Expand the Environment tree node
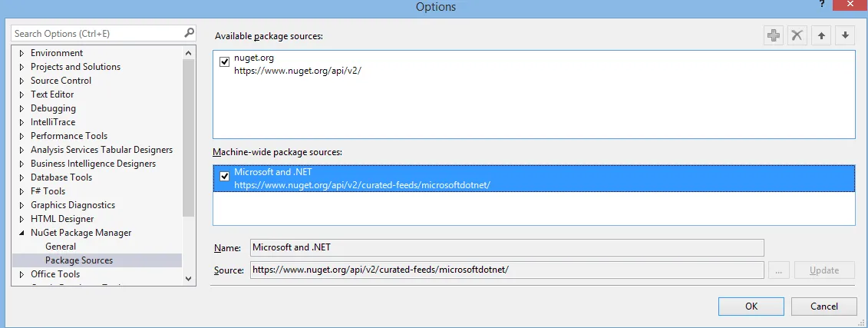The height and width of the screenshot is (328, 868). [x=21, y=53]
